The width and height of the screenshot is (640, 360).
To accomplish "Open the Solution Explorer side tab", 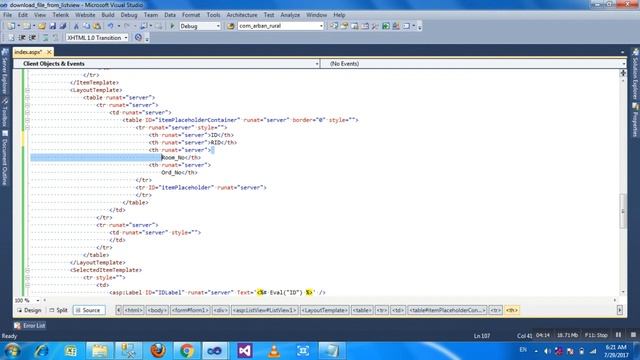I will [635, 74].
